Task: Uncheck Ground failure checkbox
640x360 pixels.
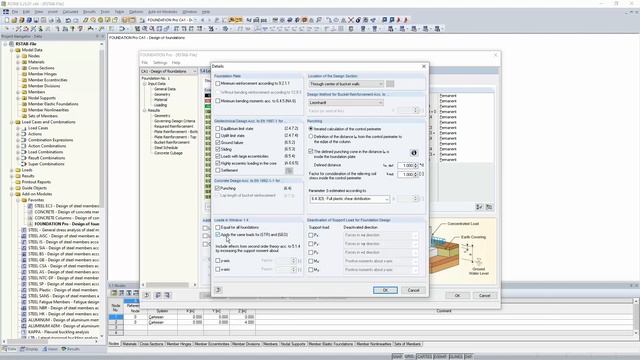Action: coord(218,142)
